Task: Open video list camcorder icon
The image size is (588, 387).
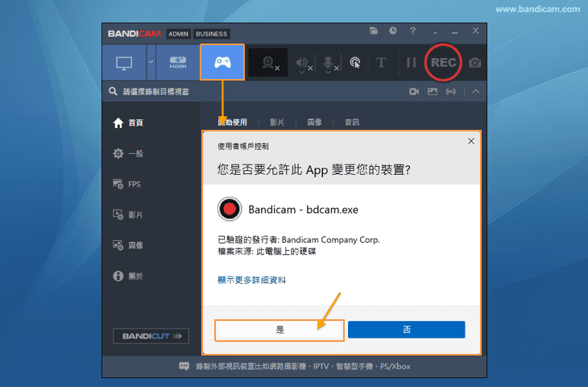Action: (414, 92)
